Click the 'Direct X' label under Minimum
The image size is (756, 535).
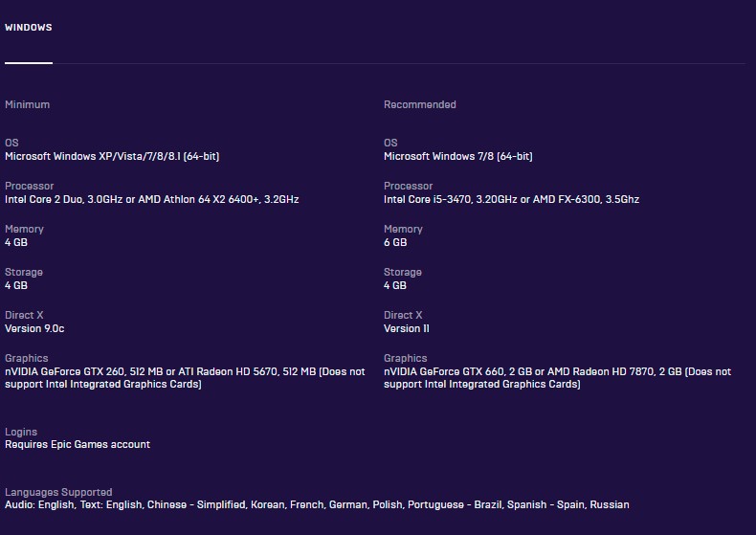pos(24,315)
